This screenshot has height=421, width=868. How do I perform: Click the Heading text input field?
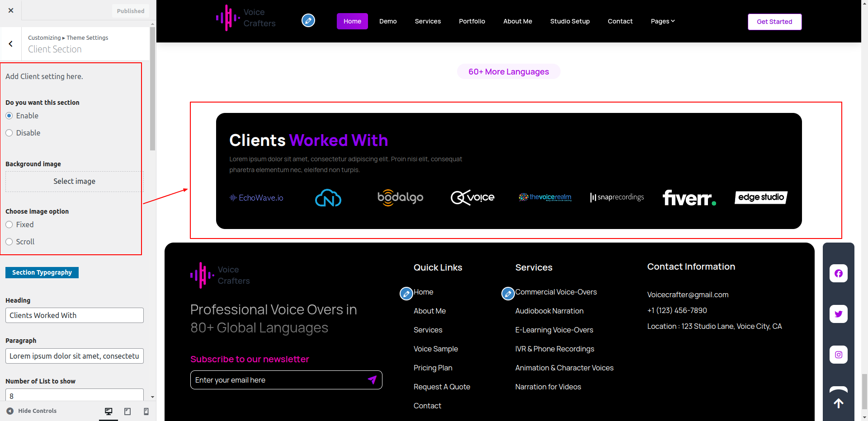[x=74, y=315]
